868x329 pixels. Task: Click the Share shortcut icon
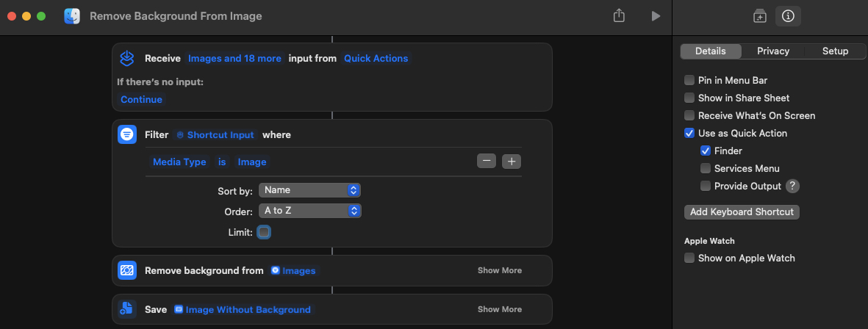[619, 15]
